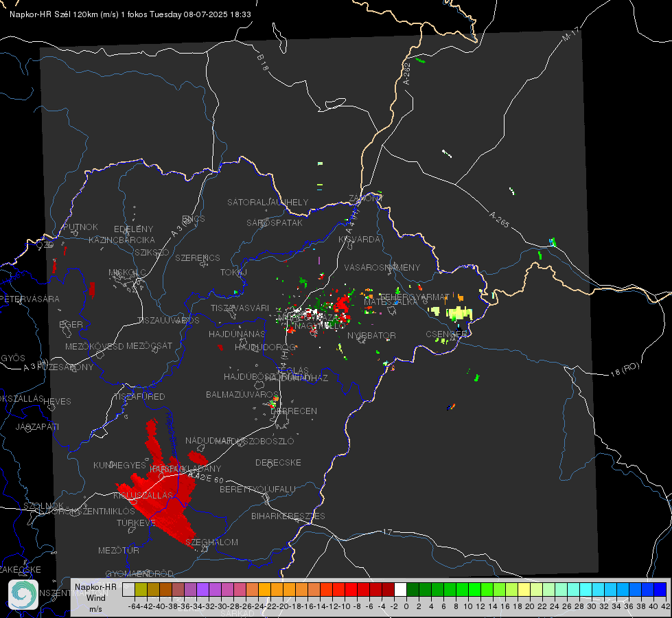Screen dimensions: 672x618
Task: Click the Napkor-HR Szél title with timestamp
Action: coord(130,14)
